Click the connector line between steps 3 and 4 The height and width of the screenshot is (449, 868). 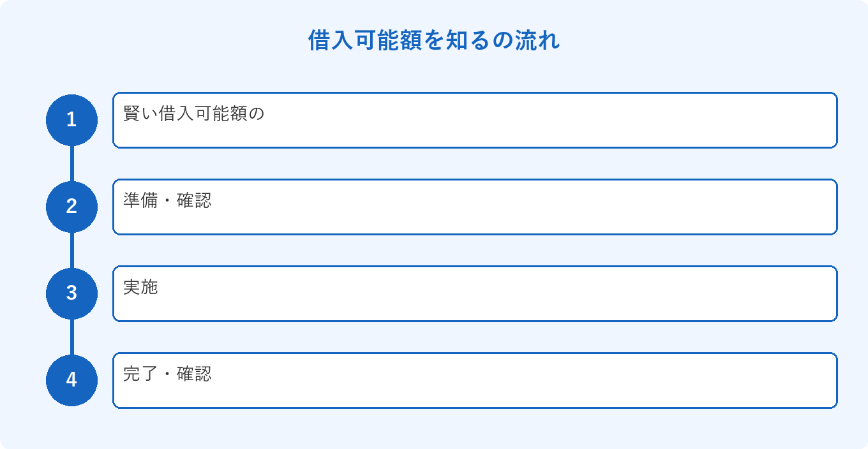[71, 337]
